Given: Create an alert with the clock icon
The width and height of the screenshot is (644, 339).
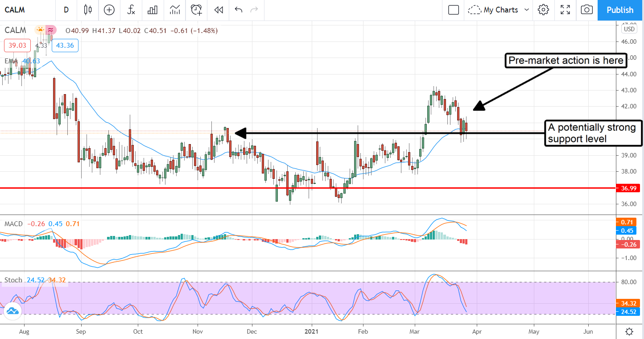Looking at the screenshot, I should [196, 10].
